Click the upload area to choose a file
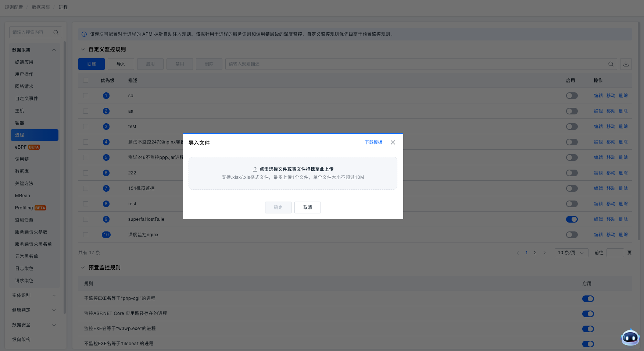The height and width of the screenshot is (351, 644). [x=293, y=173]
